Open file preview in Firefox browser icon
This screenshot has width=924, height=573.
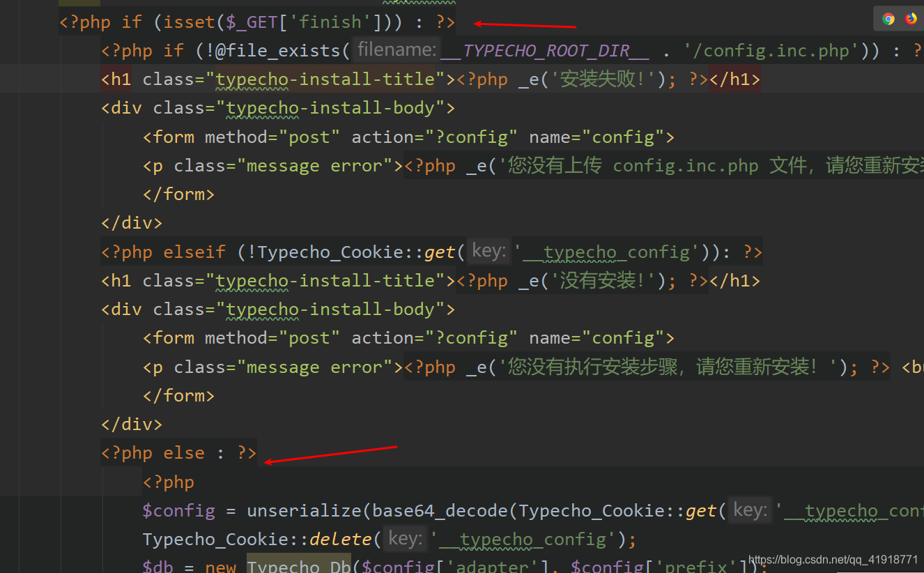pyautogui.click(x=911, y=19)
